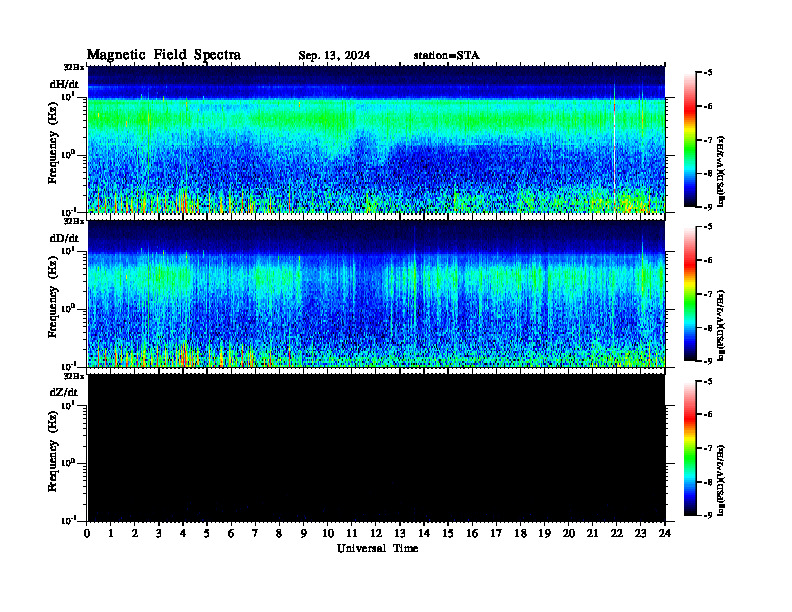The height and width of the screenshot is (612, 792).
Task: Click hour 23 on the time axis
Action: [640, 533]
